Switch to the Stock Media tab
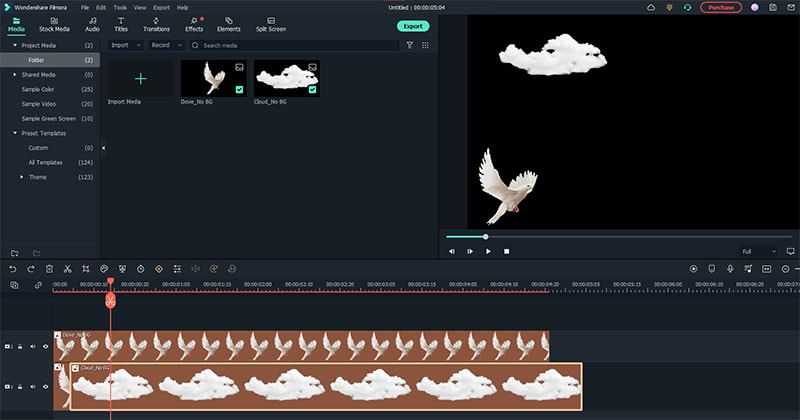 click(54, 25)
